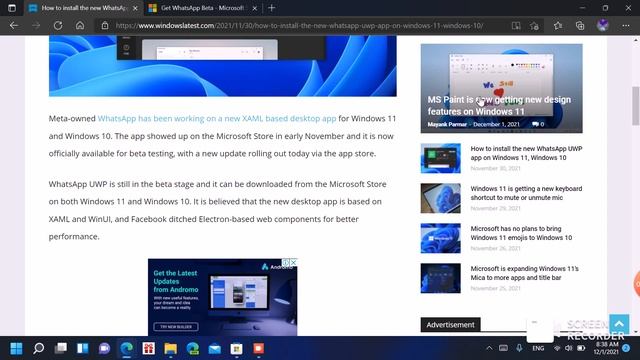Open the notification count badge in tray
The width and height of the screenshot is (640, 360).
[x=627, y=348]
